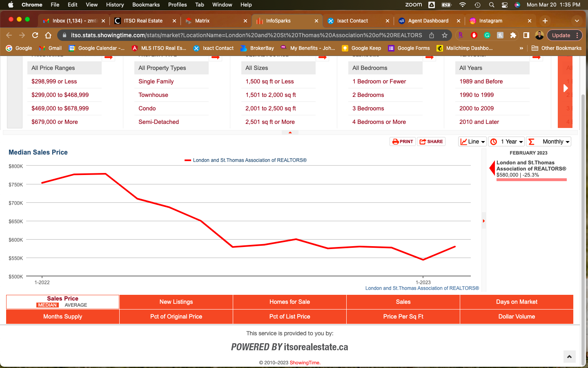Click the share page icon in address bar
This screenshot has height=368, width=588.
tap(432, 35)
